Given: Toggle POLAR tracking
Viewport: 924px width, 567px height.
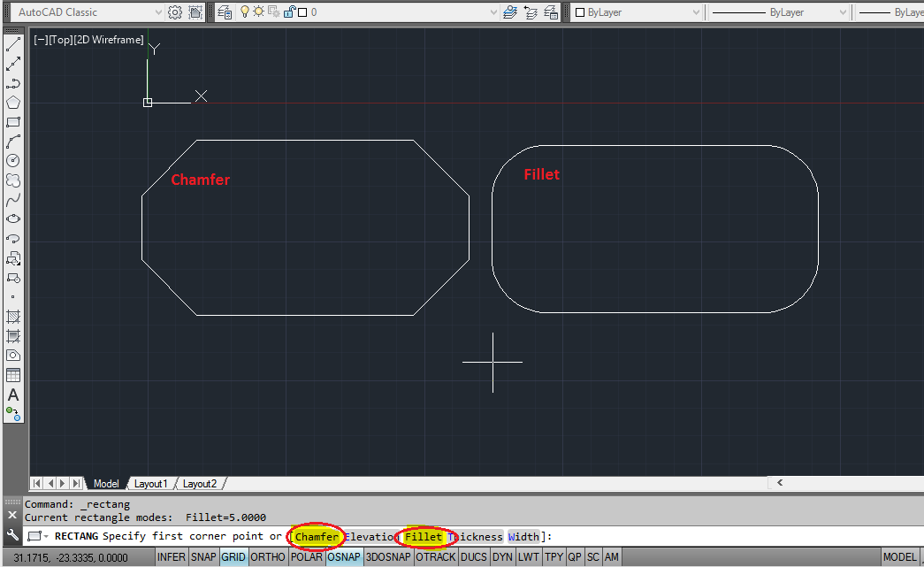Looking at the screenshot, I should tap(307, 557).
